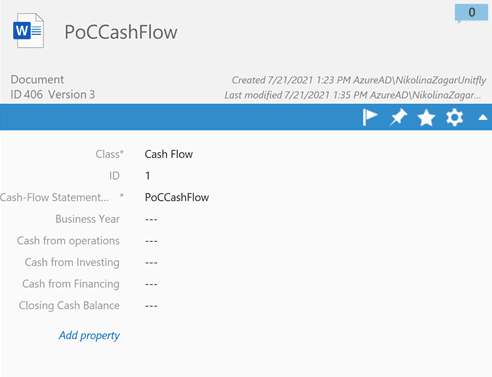Click the PoCCashFlow document title
The height and width of the screenshot is (377, 492).
point(121,32)
